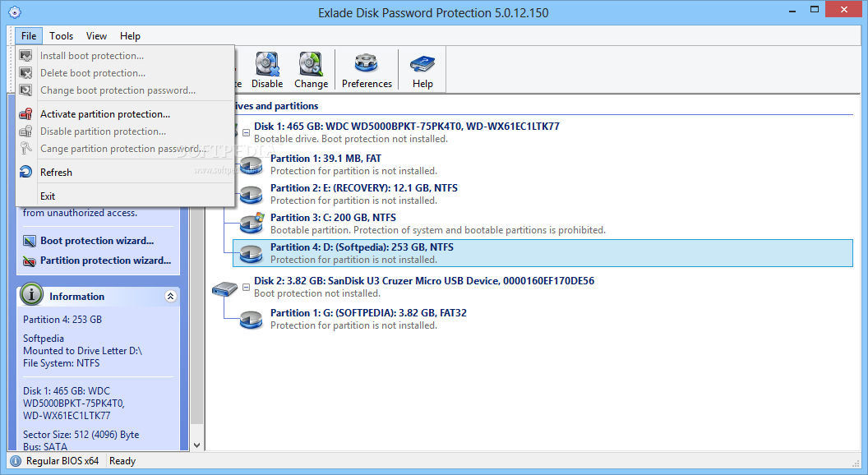
Task: Open the View menu
Action: [x=96, y=36]
